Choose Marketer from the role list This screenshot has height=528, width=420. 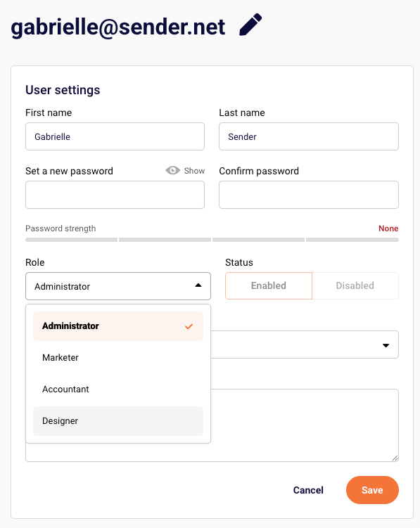[x=118, y=358]
